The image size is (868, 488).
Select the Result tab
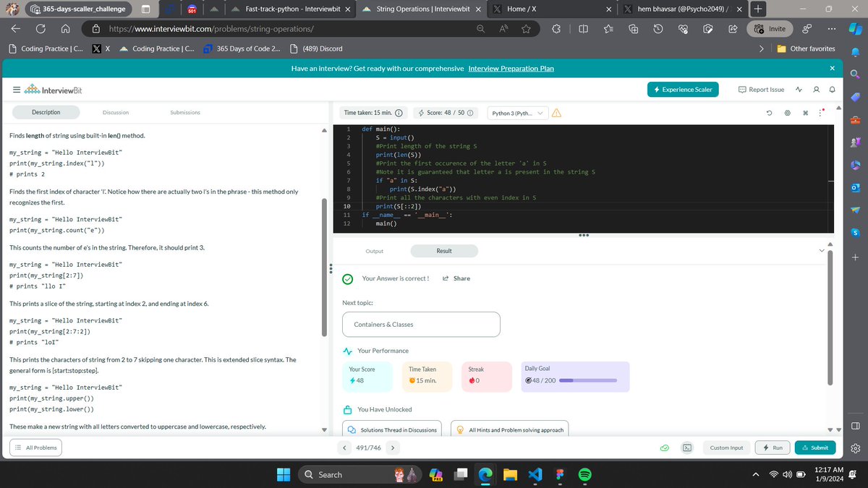(x=444, y=251)
